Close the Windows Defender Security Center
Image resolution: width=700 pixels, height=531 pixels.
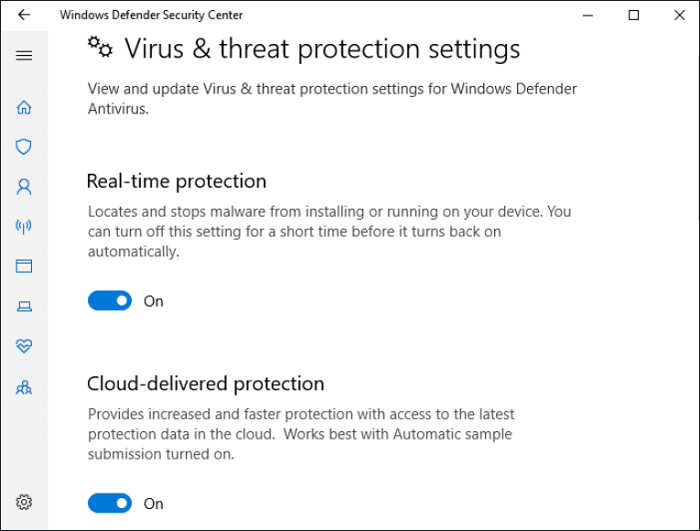pyautogui.click(x=678, y=15)
